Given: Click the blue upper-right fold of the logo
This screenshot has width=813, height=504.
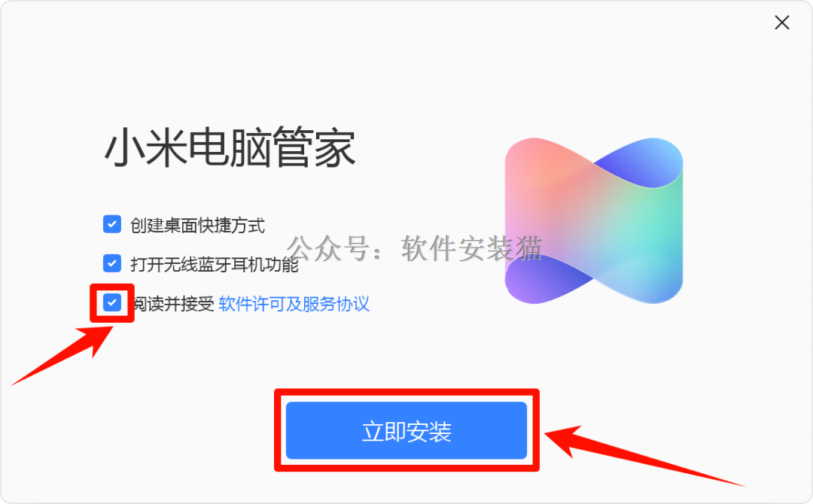Looking at the screenshot, I should [643, 160].
